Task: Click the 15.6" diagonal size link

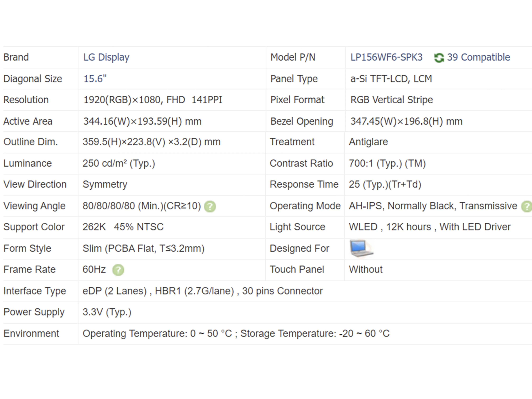Action: (95, 79)
